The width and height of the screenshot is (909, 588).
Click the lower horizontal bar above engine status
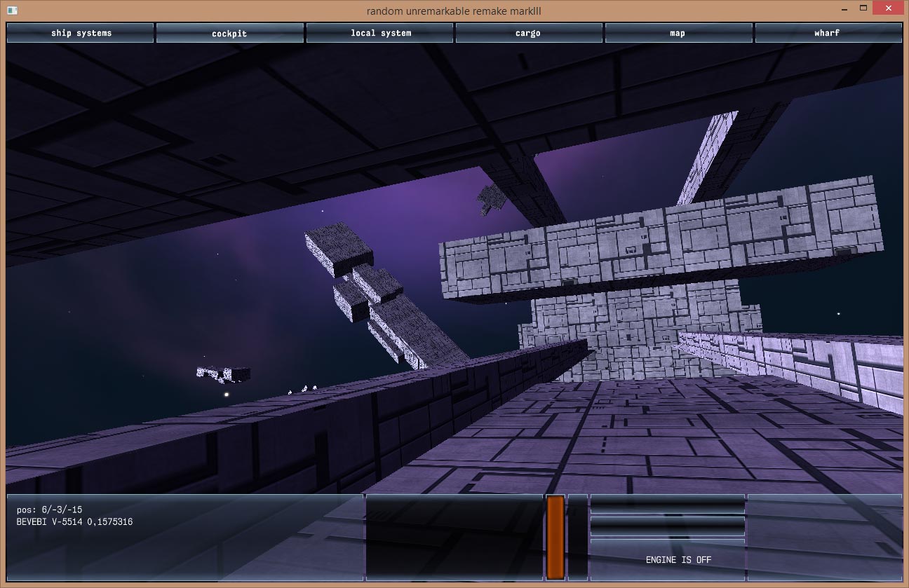click(667, 526)
